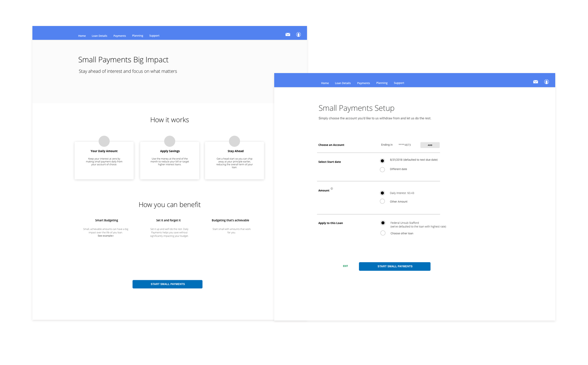Select the 8/31/2018 default start date
This screenshot has height=365, width=588.
coord(382,160)
